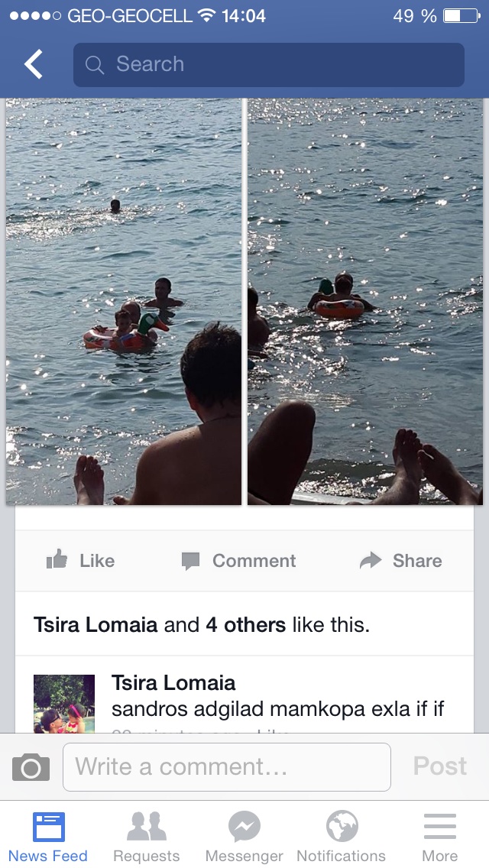Open Tsira Lomaia's profile picture

click(64, 704)
